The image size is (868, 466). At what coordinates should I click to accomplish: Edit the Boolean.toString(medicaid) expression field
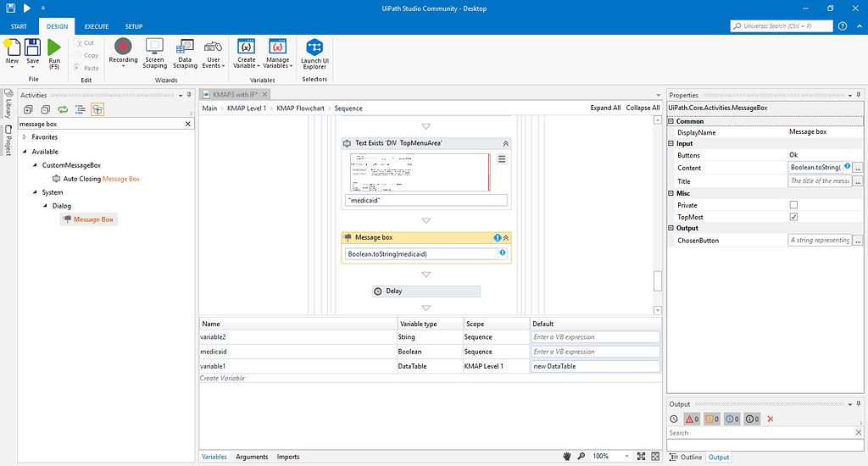click(420, 254)
